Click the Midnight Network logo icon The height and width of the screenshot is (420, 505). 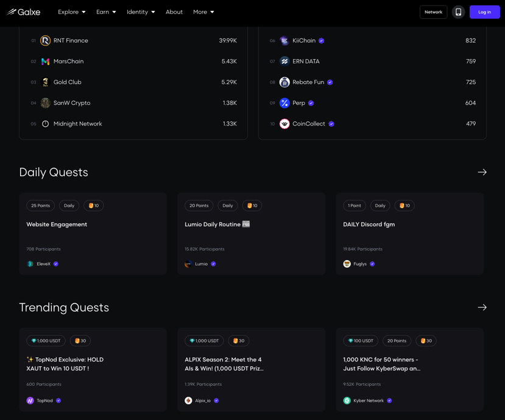coord(46,124)
